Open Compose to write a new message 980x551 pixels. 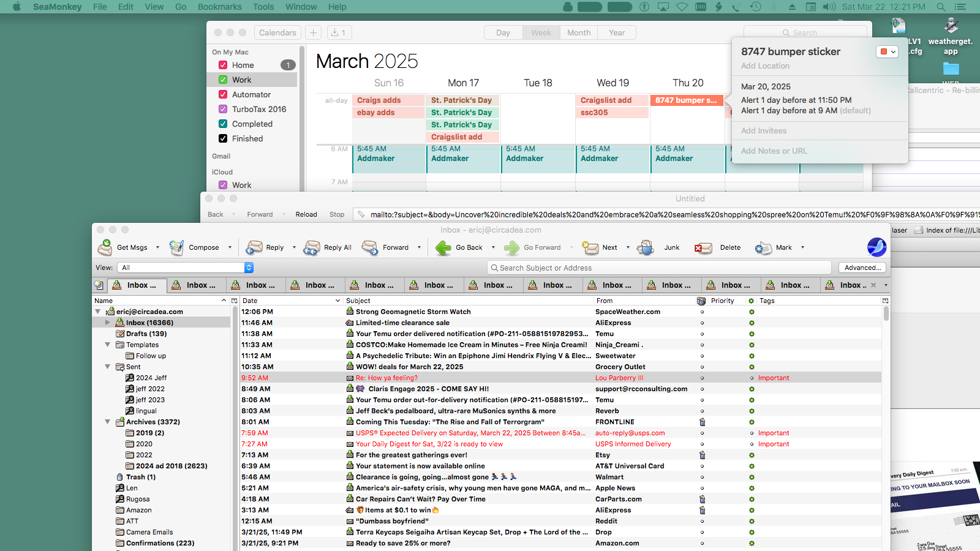177,247
